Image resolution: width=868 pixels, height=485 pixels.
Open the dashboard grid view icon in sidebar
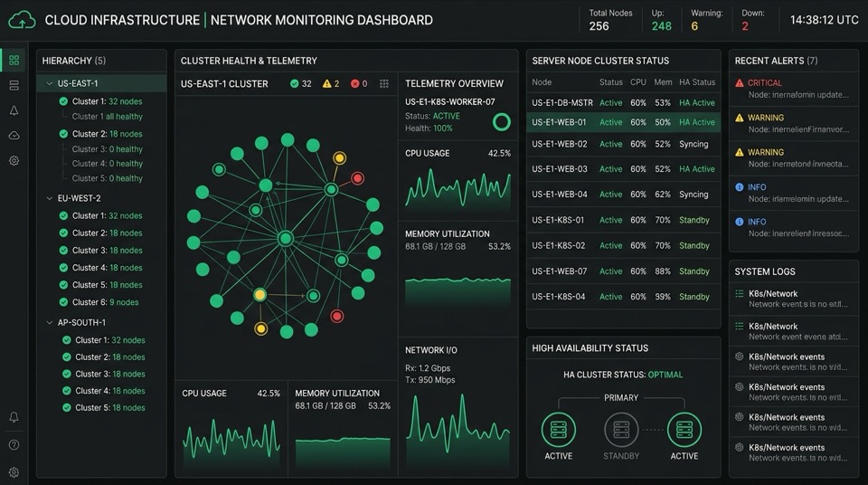pos(14,60)
